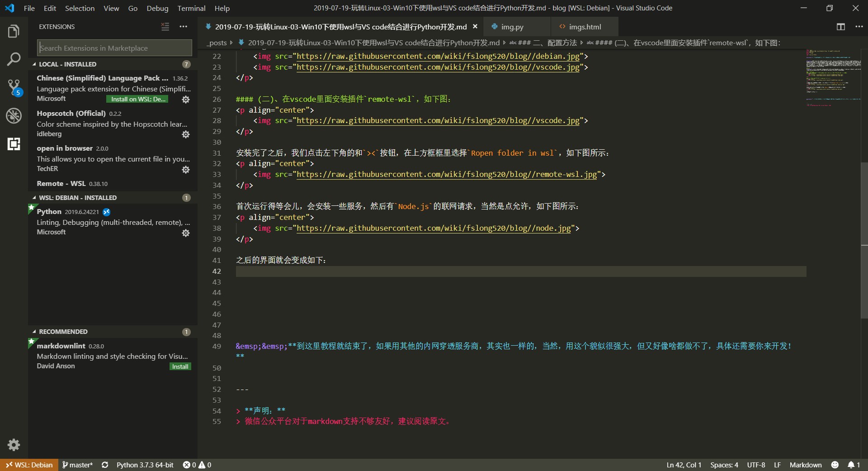Select Python 3.7.3 64-bit interpreter
The image size is (868, 471).
coord(145,465)
